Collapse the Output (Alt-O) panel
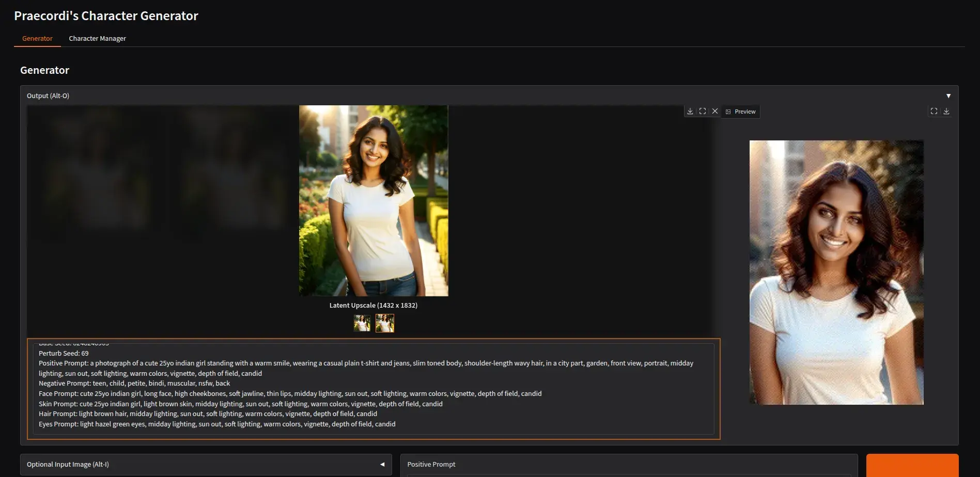The width and height of the screenshot is (980, 477). click(x=948, y=96)
